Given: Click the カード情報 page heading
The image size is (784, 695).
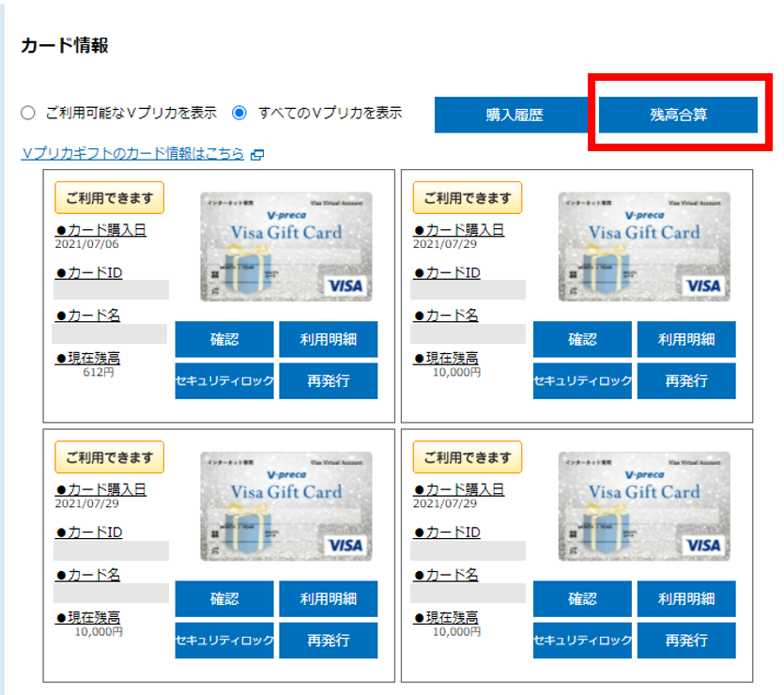Looking at the screenshot, I should pos(65,45).
